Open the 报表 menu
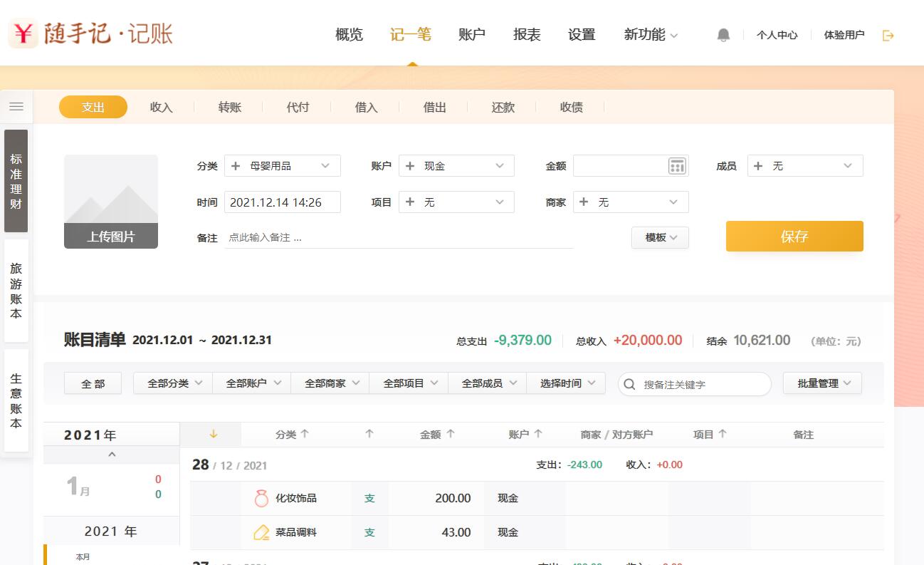Viewport: 924px width, 565px height. coord(527,34)
